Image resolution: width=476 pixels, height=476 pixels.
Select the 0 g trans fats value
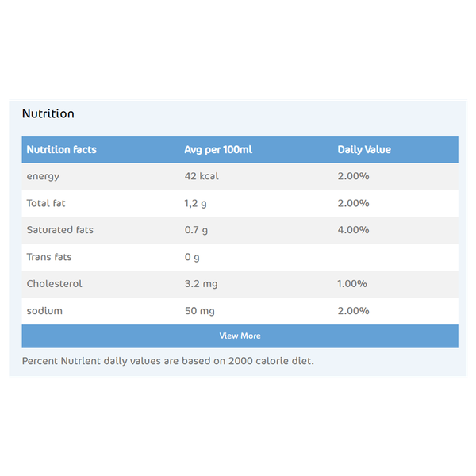[192, 257]
